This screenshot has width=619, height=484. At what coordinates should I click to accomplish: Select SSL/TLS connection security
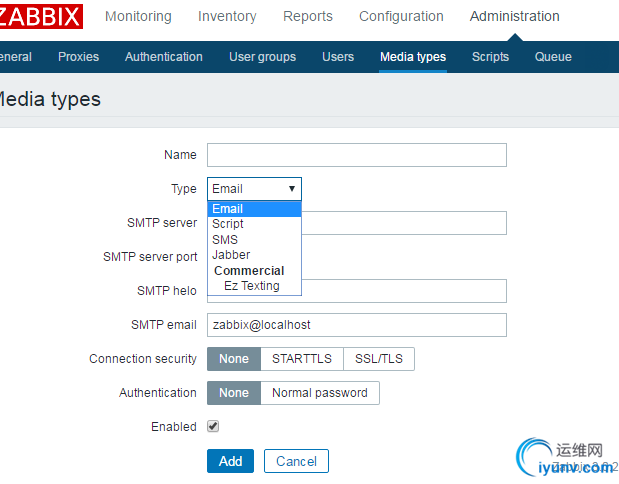click(x=379, y=359)
